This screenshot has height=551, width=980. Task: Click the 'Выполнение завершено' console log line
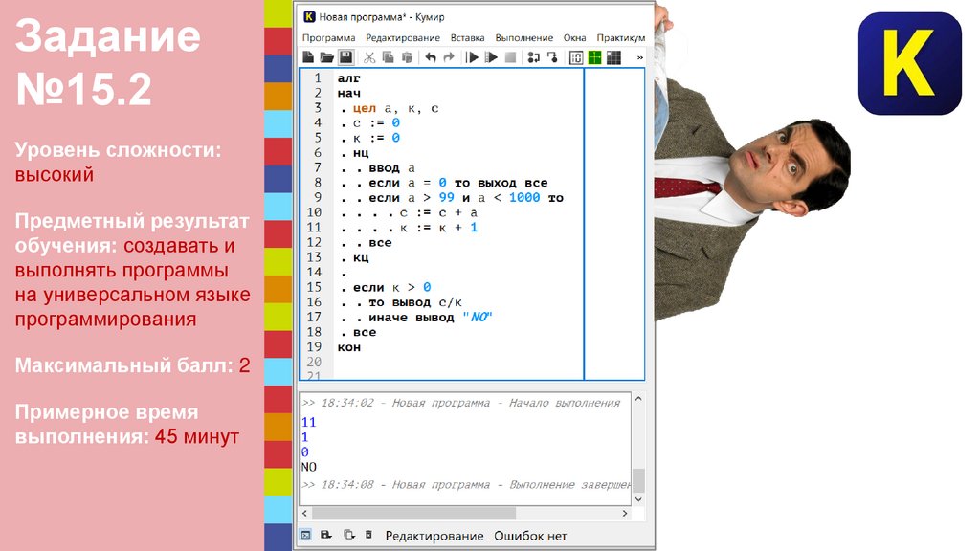pos(466,485)
